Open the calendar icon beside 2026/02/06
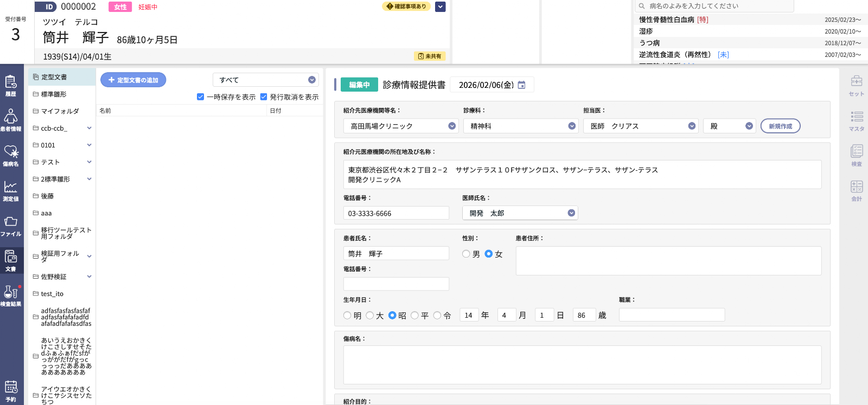 pyautogui.click(x=521, y=85)
